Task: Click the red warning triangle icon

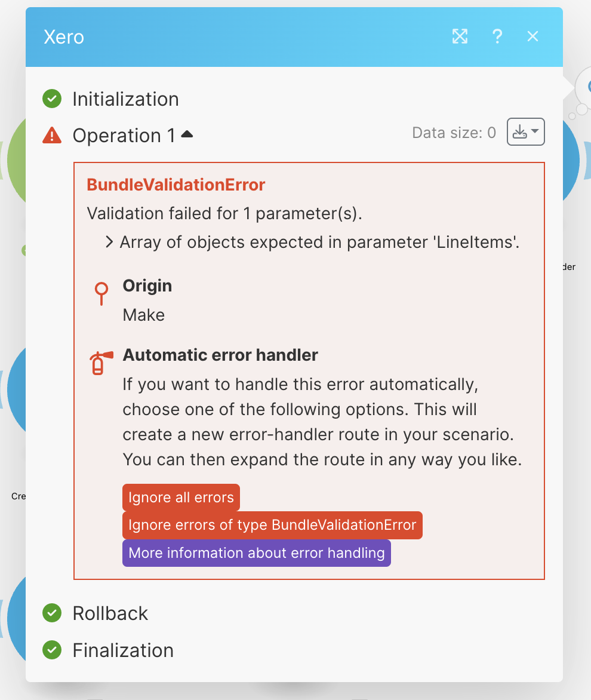Action: 52,136
